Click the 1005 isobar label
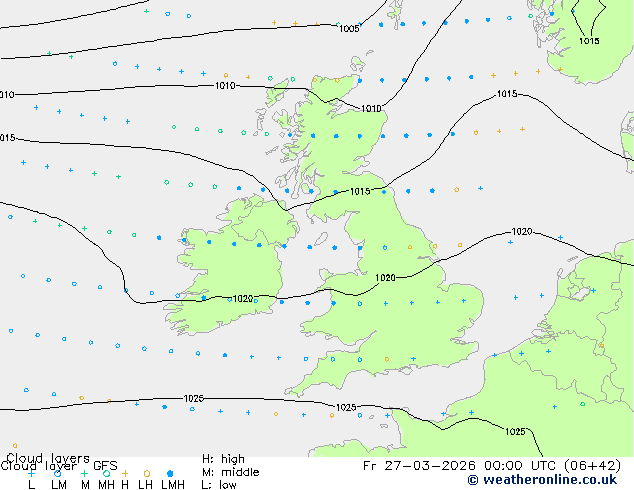 click(x=349, y=29)
